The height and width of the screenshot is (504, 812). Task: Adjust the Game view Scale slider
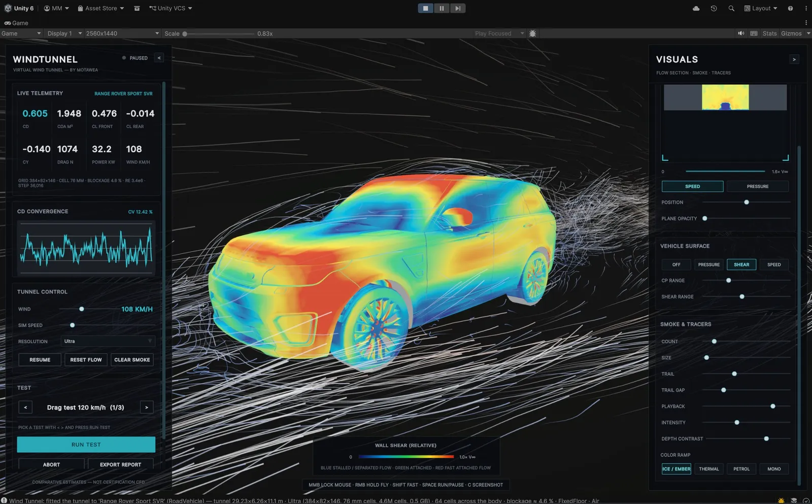(219, 33)
